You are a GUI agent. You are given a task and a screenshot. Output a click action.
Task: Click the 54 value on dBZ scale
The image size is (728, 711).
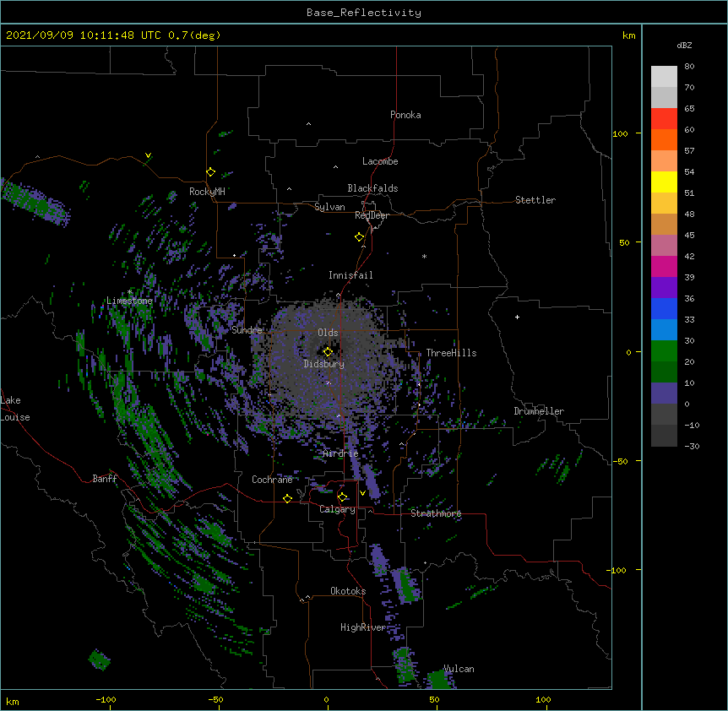[689, 171]
